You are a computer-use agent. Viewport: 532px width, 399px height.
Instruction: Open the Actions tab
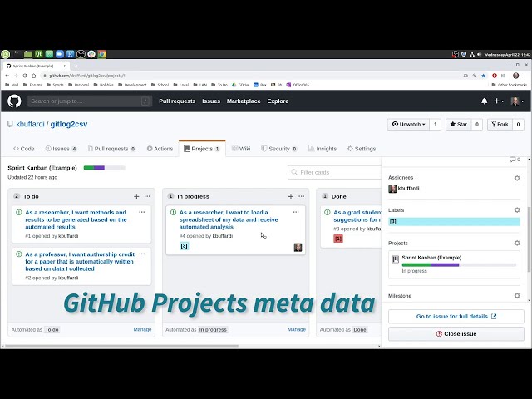(x=160, y=149)
